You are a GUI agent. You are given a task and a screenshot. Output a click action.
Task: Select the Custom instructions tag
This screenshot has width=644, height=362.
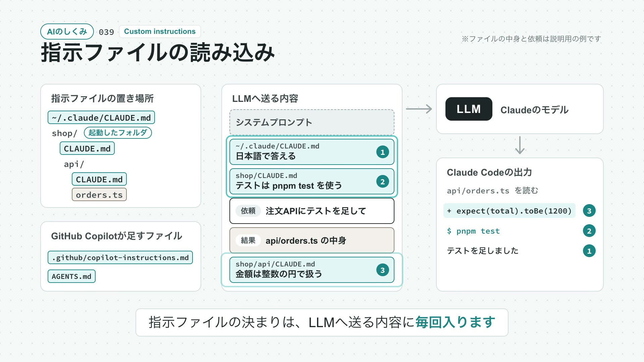pos(160,32)
